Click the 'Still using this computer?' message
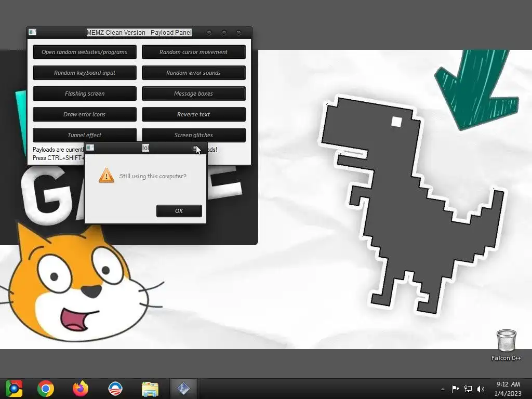This screenshot has height=399, width=532. [x=153, y=176]
